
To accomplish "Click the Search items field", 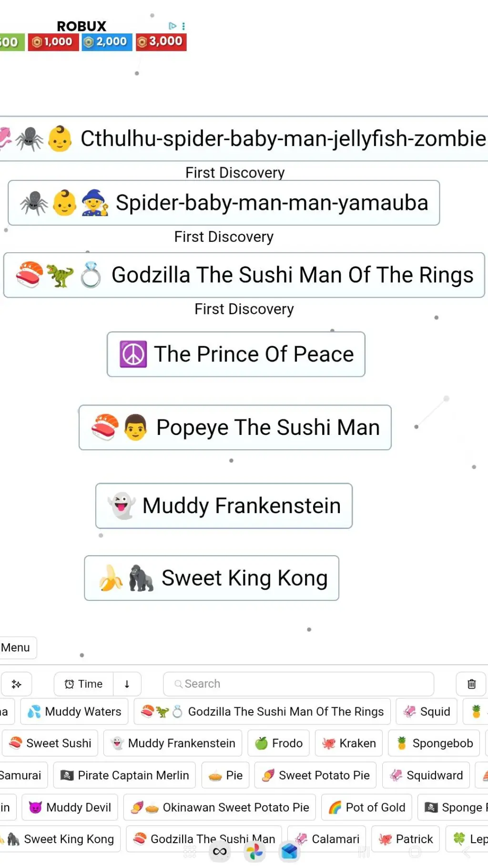I will 298,684.
